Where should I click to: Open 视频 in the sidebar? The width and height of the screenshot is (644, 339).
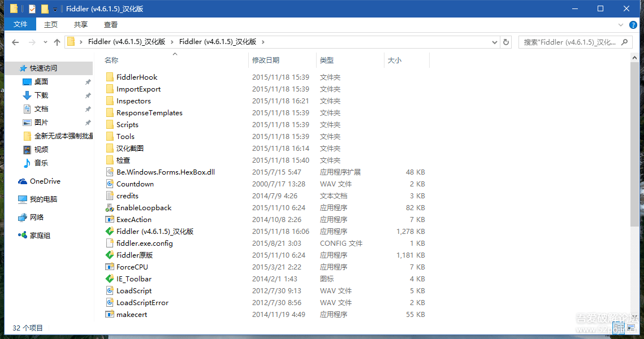pos(35,150)
